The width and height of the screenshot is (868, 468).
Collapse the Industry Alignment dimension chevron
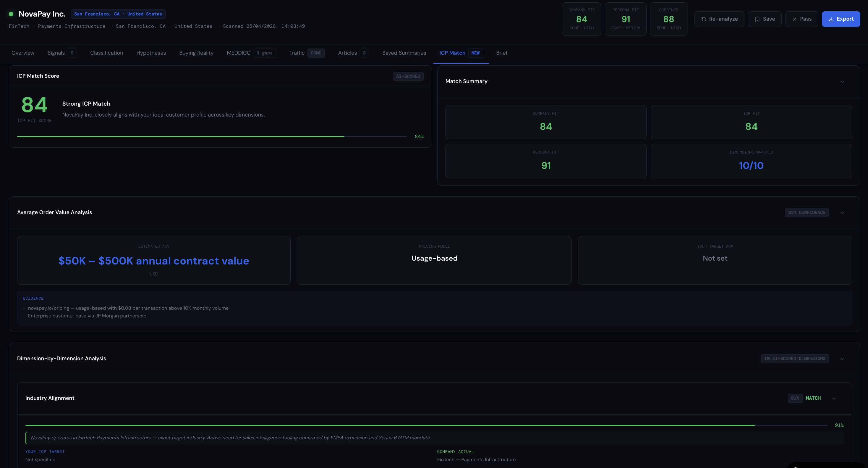(x=834, y=398)
